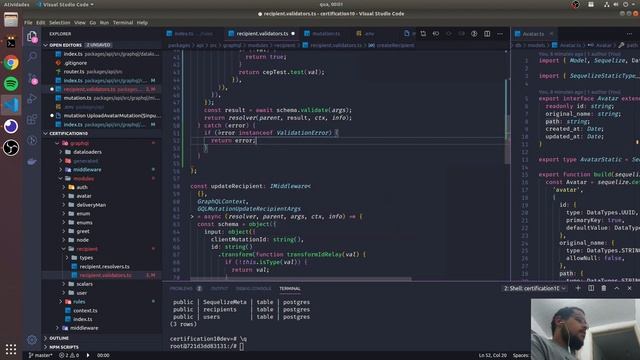This screenshot has height=360, width=640.
Task: Close the terminal panel
Action: pos(629,288)
